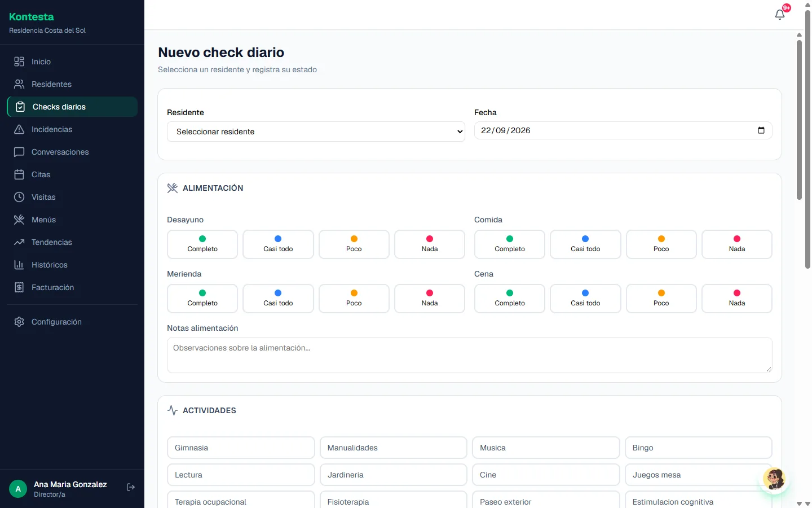Select Poco for Merienda

(x=354, y=299)
